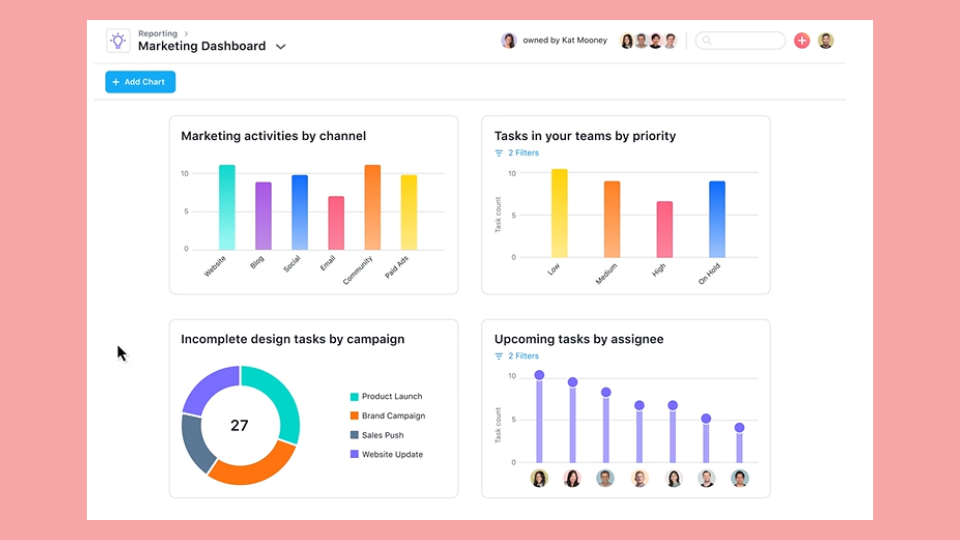Open filters on Upcoming tasks by assignee chart
Screen dimensions: 960x540
coord(517,356)
